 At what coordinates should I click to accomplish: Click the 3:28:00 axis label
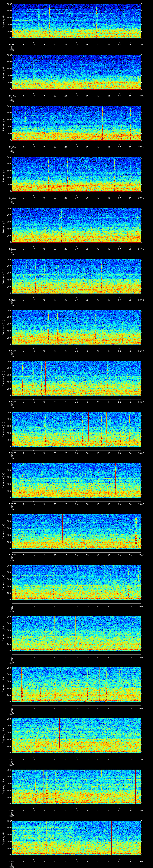(12, 657)
